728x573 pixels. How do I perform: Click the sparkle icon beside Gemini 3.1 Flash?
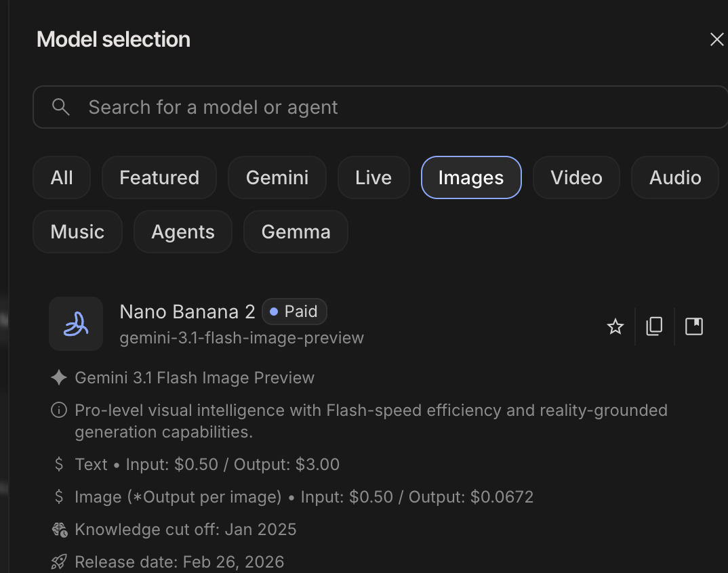[x=59, y=378]
